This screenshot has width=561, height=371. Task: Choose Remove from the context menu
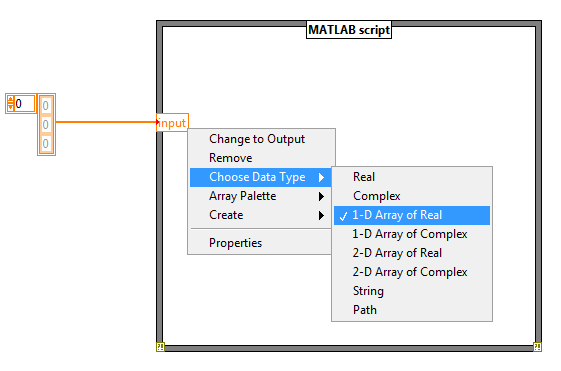click(x=261, y=158)
